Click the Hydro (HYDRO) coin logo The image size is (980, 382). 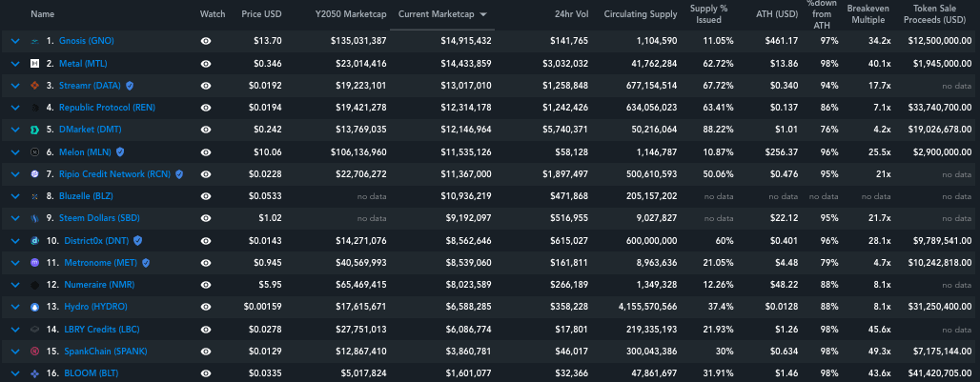point(35,307)
